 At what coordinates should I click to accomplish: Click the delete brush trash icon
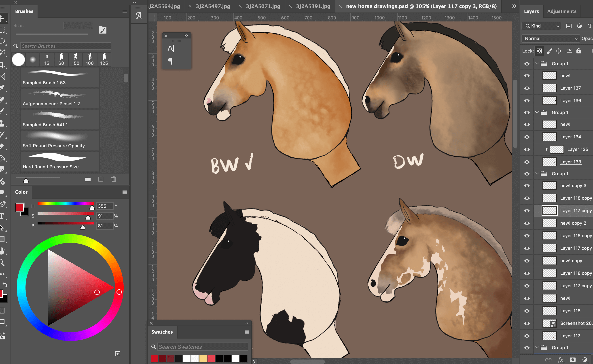pos(114,179)
